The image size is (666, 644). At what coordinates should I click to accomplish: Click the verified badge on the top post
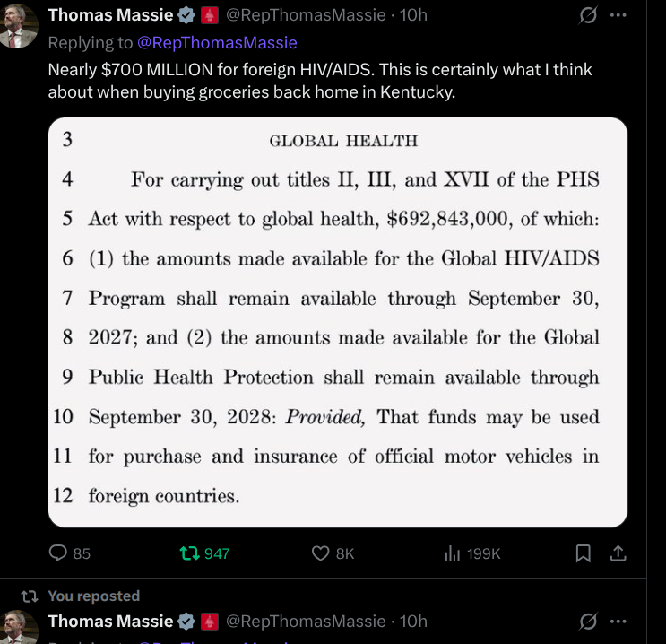pos(187,15)
